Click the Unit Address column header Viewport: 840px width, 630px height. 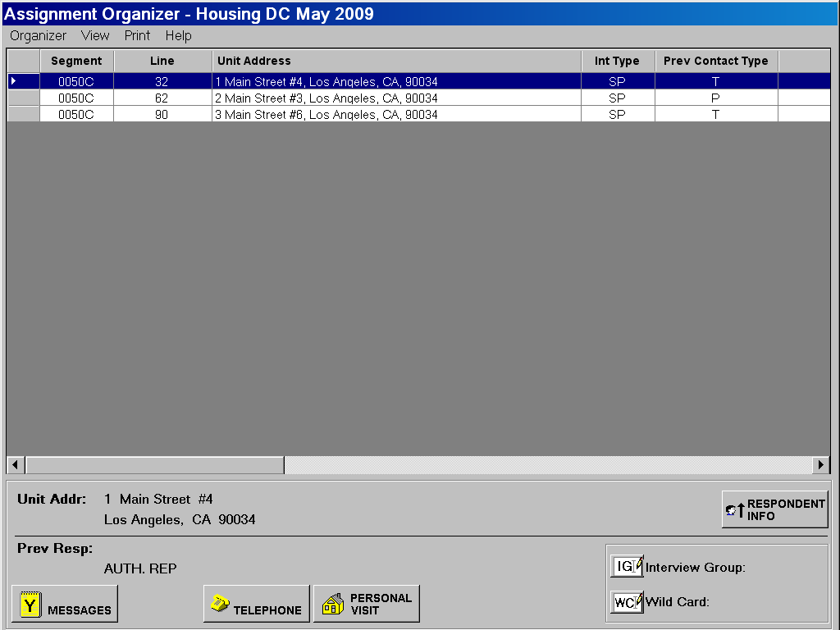[x=396, y=61]
